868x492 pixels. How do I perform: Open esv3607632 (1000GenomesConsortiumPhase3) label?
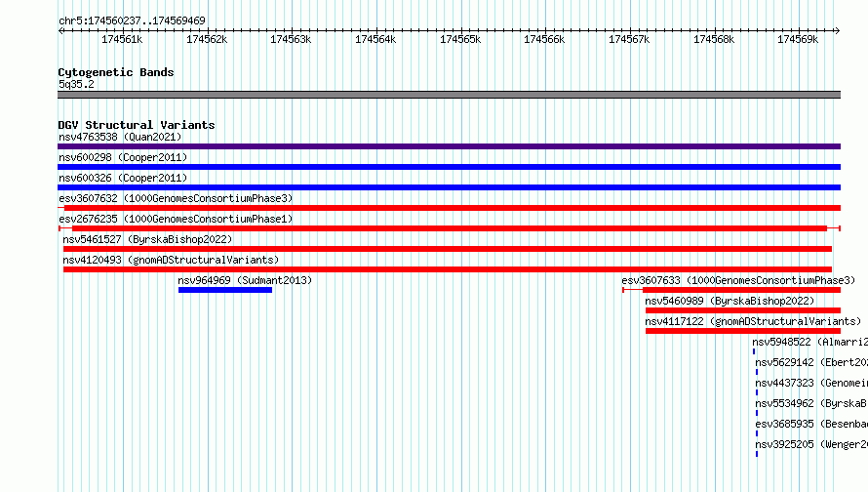point(176,198)
